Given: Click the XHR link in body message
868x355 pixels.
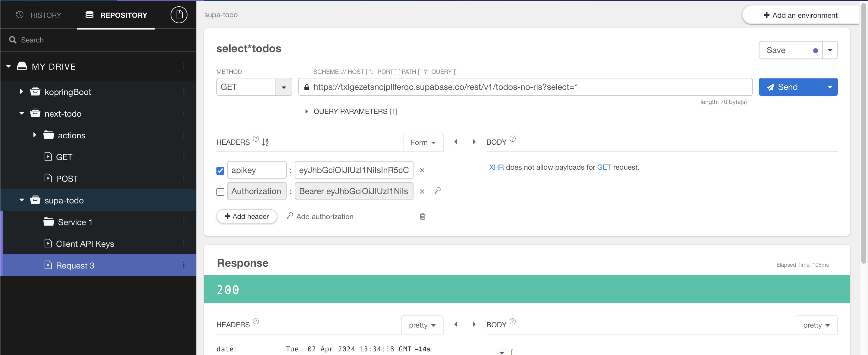Looking at the screenshot, I should [496, 167].
